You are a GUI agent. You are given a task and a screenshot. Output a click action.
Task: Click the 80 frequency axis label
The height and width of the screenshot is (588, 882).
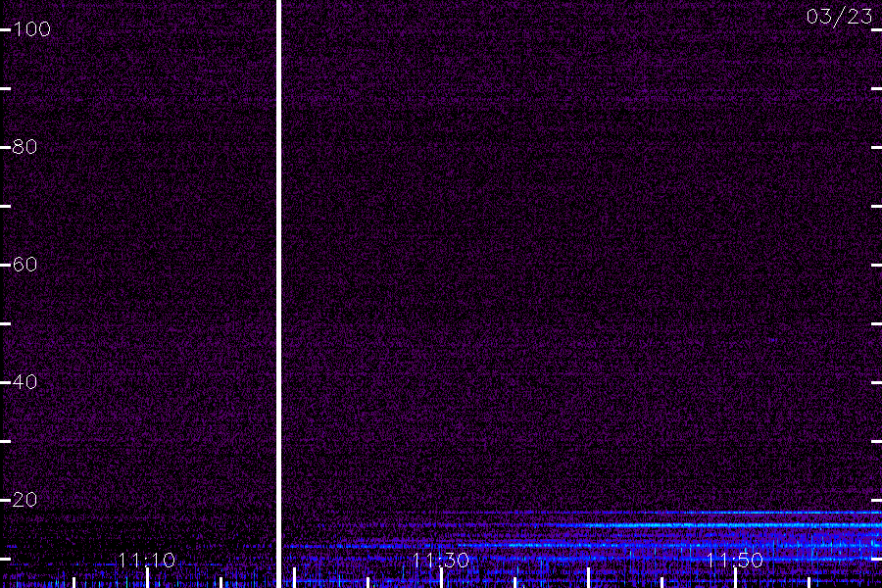tap(24, 147)
